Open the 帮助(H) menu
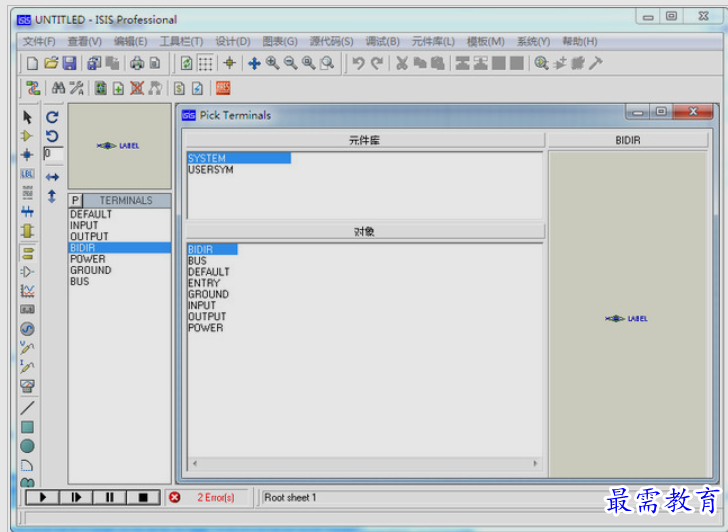 [x=579, y=42]
